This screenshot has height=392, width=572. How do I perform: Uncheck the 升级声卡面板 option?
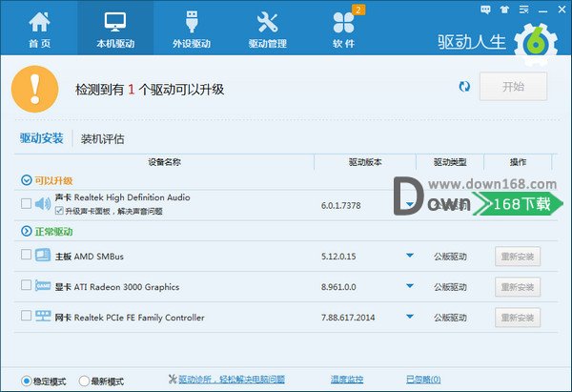click(x=59, y=210)
